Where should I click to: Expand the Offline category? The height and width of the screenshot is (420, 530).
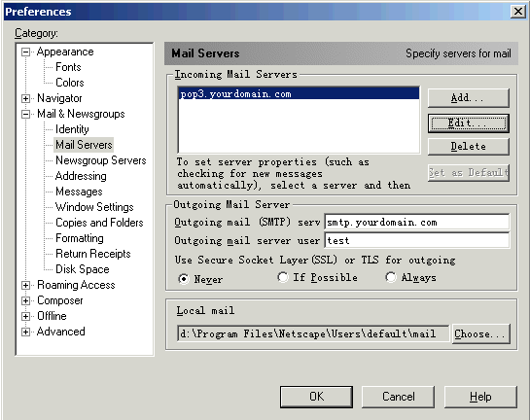tap(25, 316)
